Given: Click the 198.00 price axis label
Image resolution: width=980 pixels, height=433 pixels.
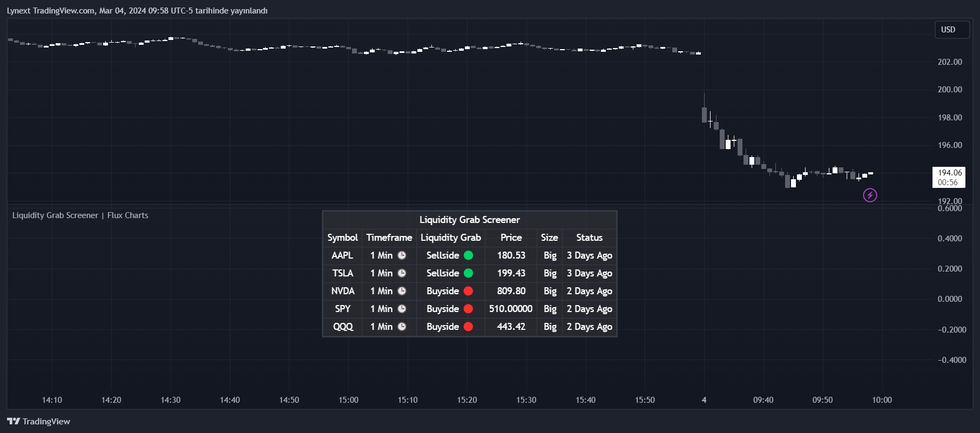Looking at the screenshot, I should pos(950,118).
